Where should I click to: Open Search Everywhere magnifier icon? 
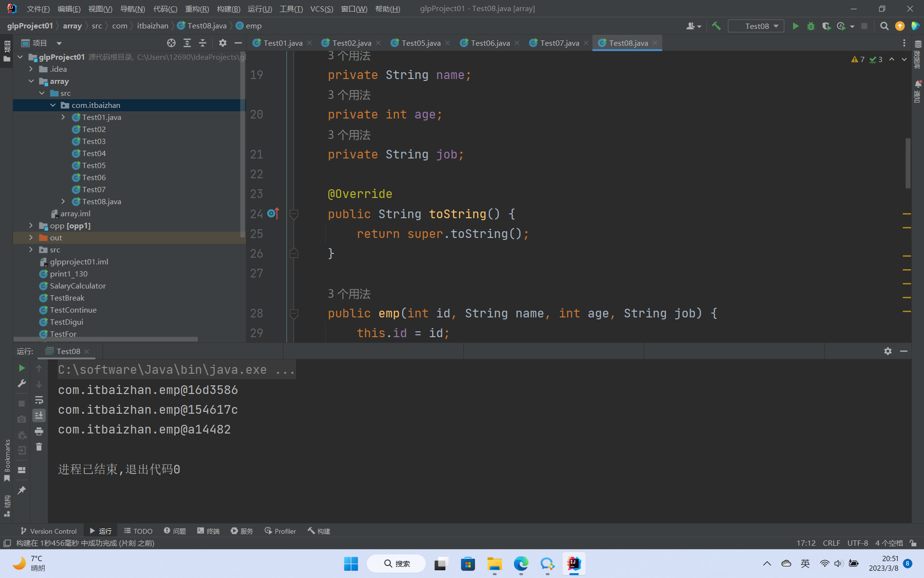click(x=884, y=26)
